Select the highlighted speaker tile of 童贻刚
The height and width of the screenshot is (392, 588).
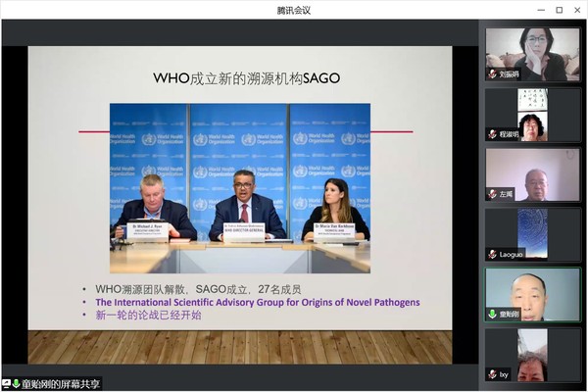(532, 295)
